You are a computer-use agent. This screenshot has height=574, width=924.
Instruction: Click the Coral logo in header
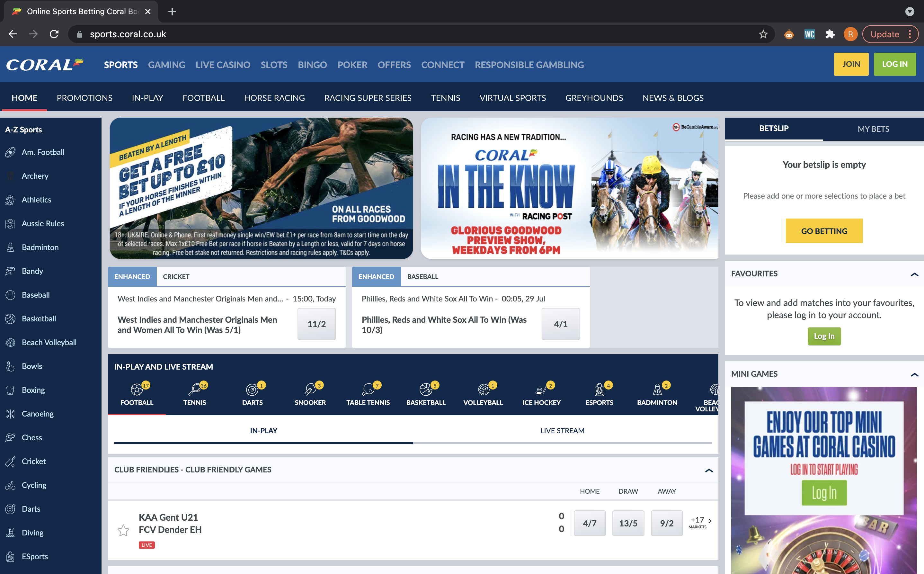pos(45,65)
